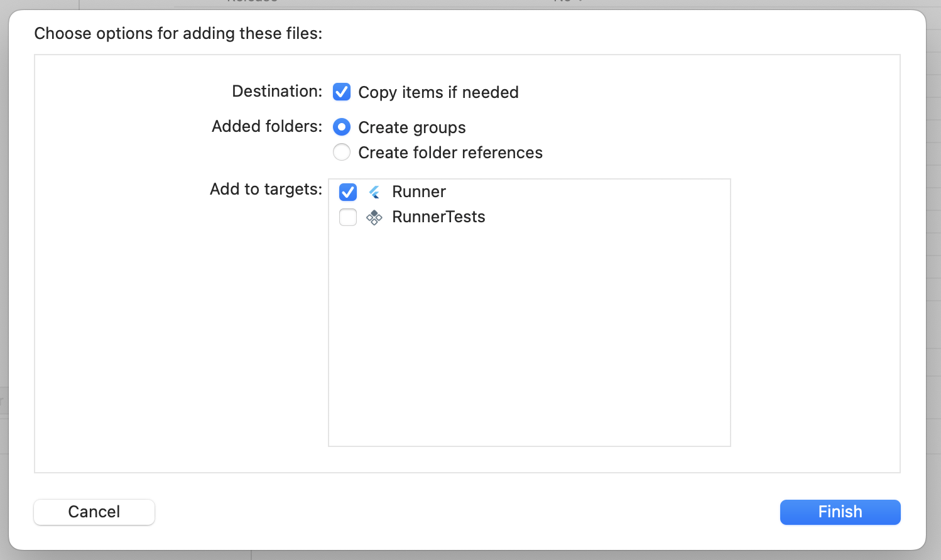Enable the RunnerTests target checkbox
The height and width of the screenshot is (560, 941).
[x=348, y=217]
